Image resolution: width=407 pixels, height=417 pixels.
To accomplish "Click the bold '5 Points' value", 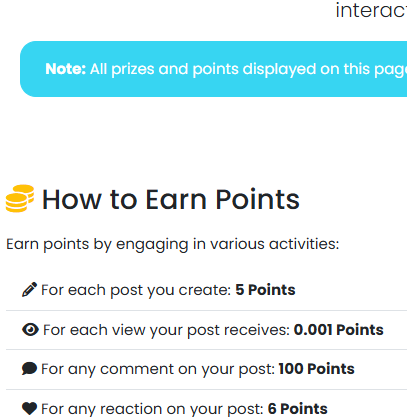I will coord(265,290).
